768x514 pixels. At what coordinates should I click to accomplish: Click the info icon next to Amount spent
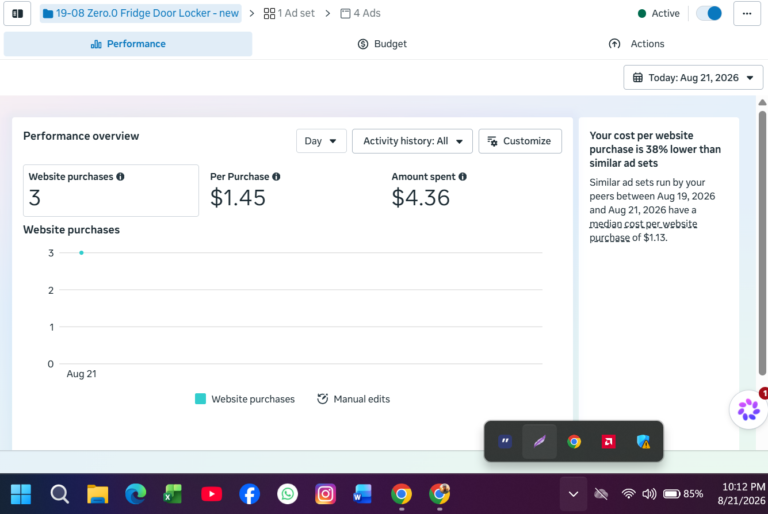click(x=462, y=176)
